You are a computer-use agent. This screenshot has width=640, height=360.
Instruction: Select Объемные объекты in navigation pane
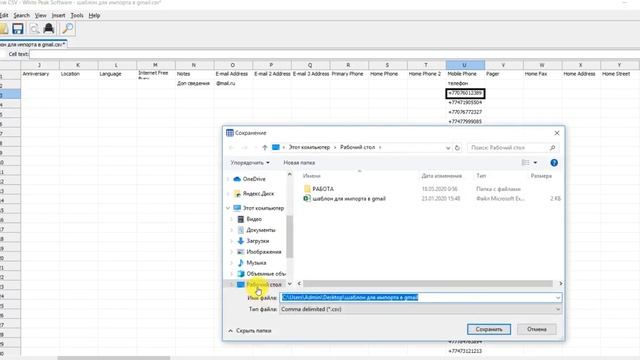(x=265, y=273)
